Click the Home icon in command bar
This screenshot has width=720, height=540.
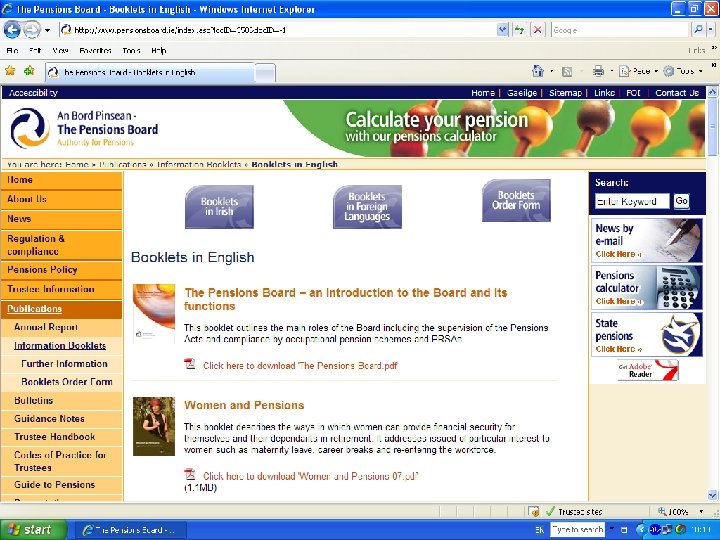point(538,71)
